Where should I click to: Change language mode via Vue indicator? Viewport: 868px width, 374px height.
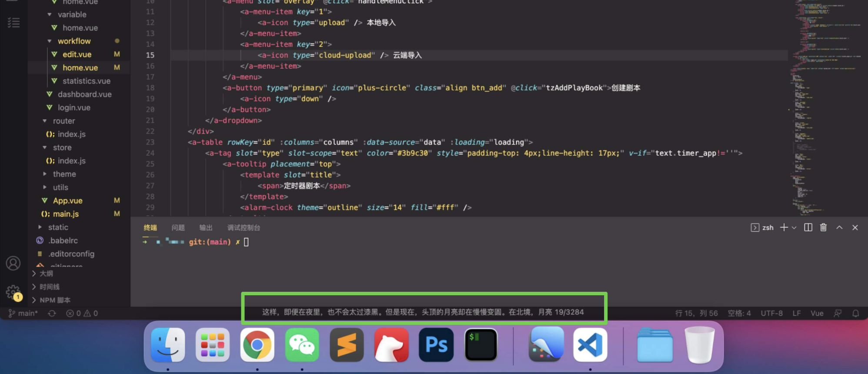click(x=817, y=313)
